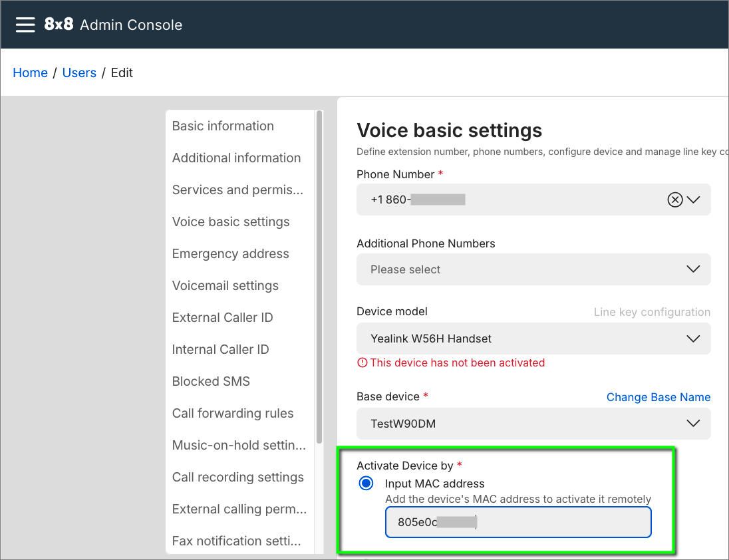Clear the selected phone number with X icon

[x=674, y=200]
